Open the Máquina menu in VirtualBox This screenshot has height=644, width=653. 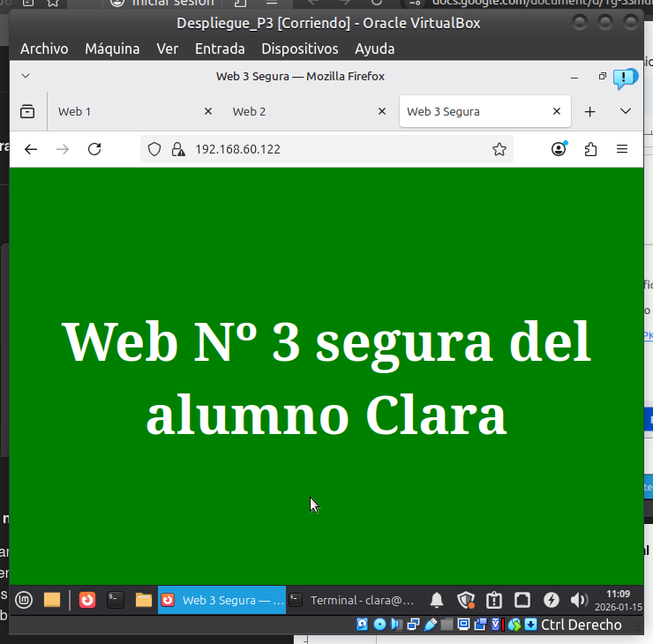coord(112,49)
